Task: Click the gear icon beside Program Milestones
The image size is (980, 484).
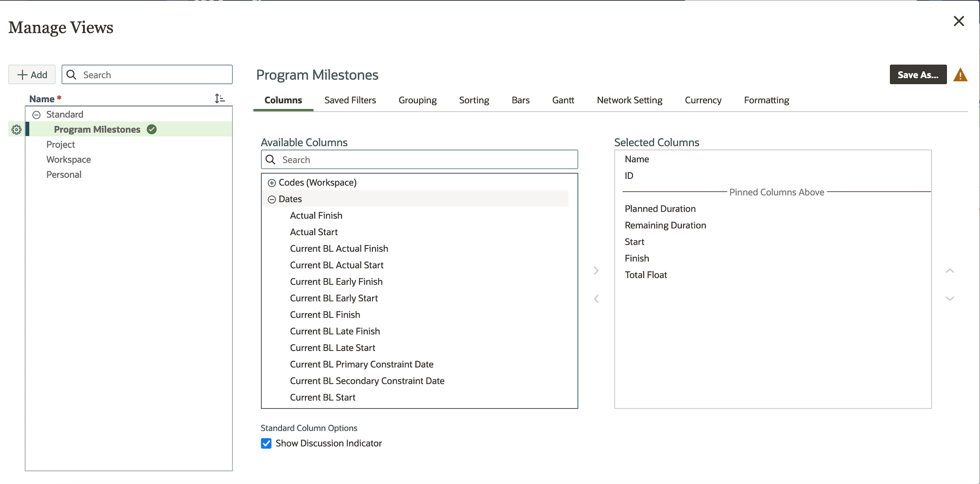Action: coord(16,129)
